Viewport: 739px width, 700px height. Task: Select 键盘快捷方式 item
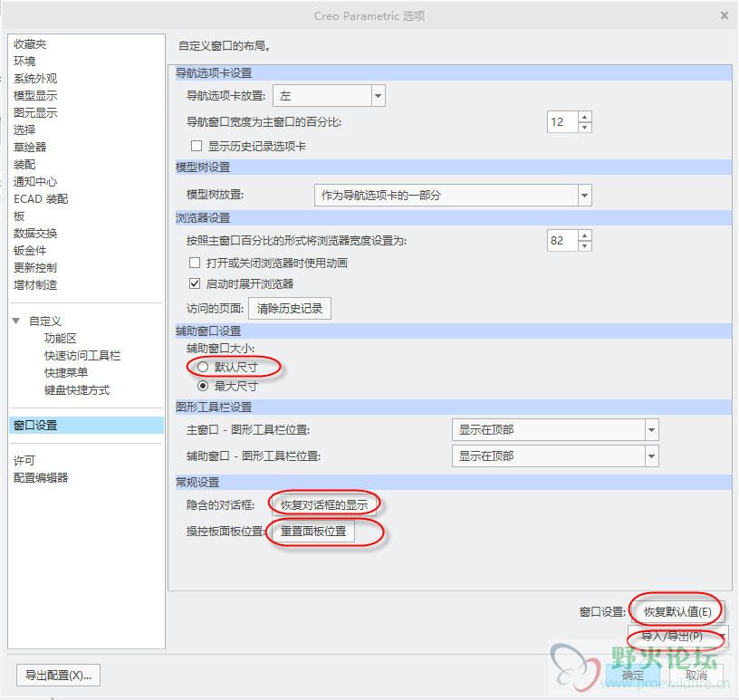tap(77, 389)
